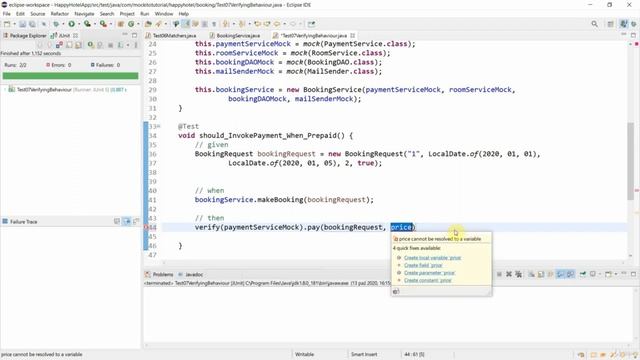This screenshot has width=640, height=360.
Task: Open Display Selected Console dropdown
Action: point(600,274)
